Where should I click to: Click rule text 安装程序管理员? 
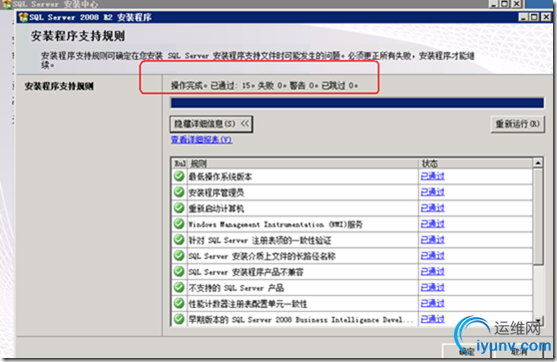(x=216, y=193)
